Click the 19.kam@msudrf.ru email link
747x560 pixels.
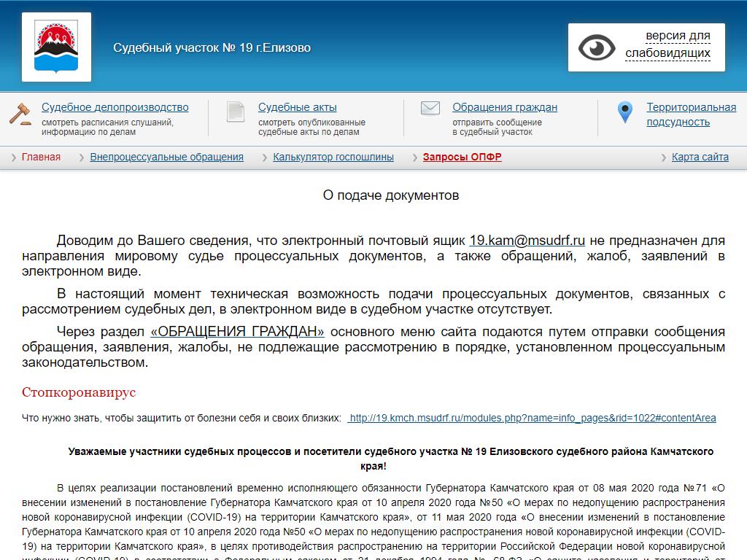(x=527, y=241)
